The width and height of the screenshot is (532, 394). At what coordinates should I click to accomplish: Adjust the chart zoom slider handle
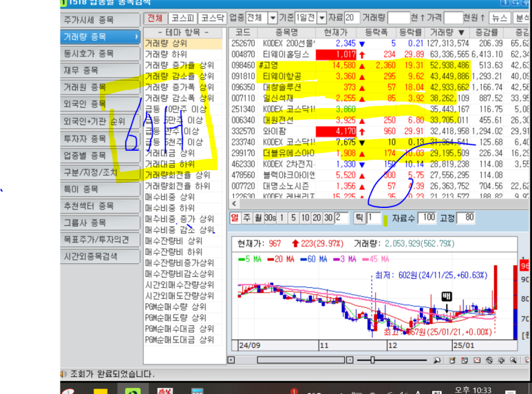pos(372,360)
